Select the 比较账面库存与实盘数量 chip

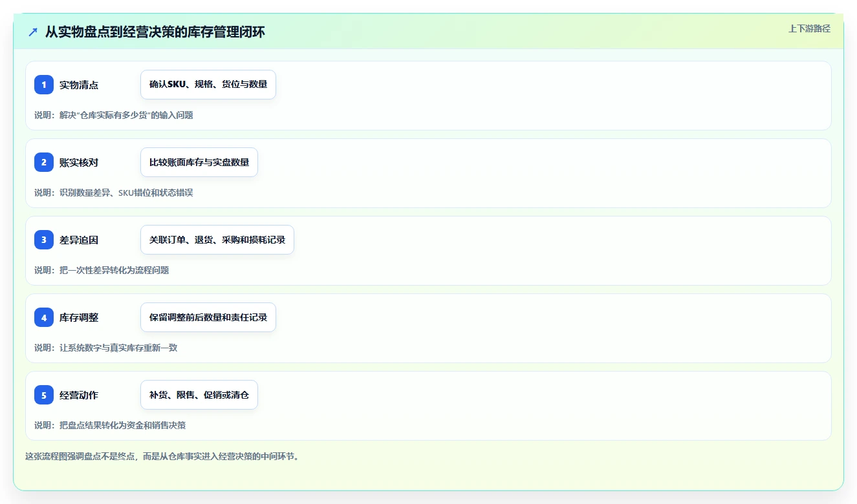pos(199,162)
